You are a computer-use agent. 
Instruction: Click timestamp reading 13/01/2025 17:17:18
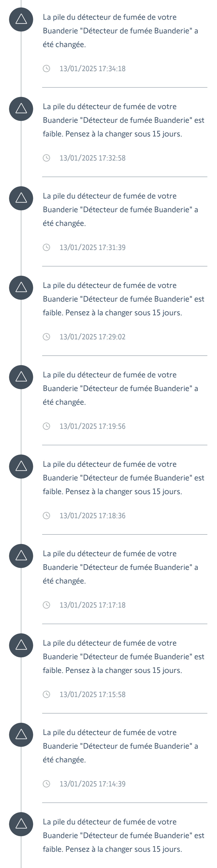[92, 605]
